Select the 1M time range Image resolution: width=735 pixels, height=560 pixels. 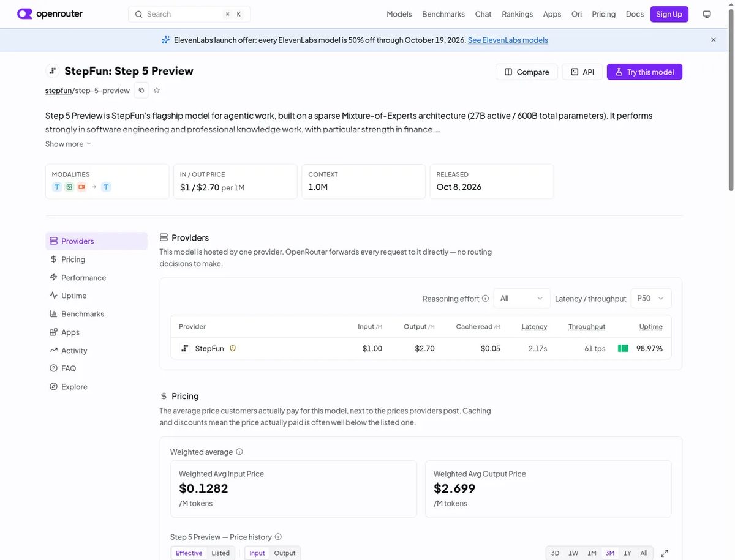click(x=592, y=553)
